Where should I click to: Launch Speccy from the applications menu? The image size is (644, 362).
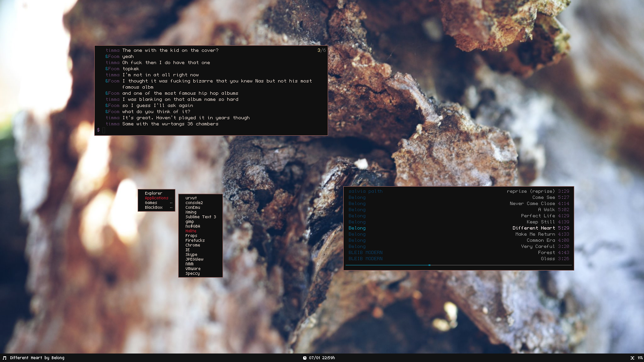pyautogui.click(x=192, y=273)
